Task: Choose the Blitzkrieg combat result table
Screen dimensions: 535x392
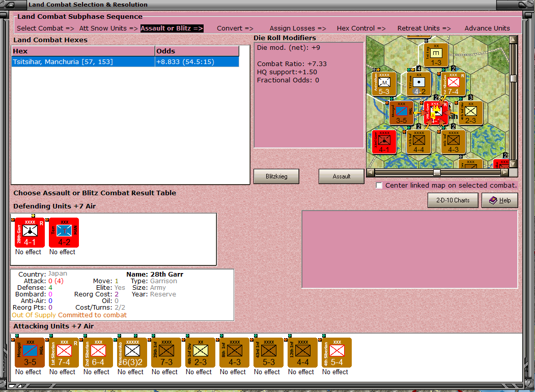Action: coord(276,176)
